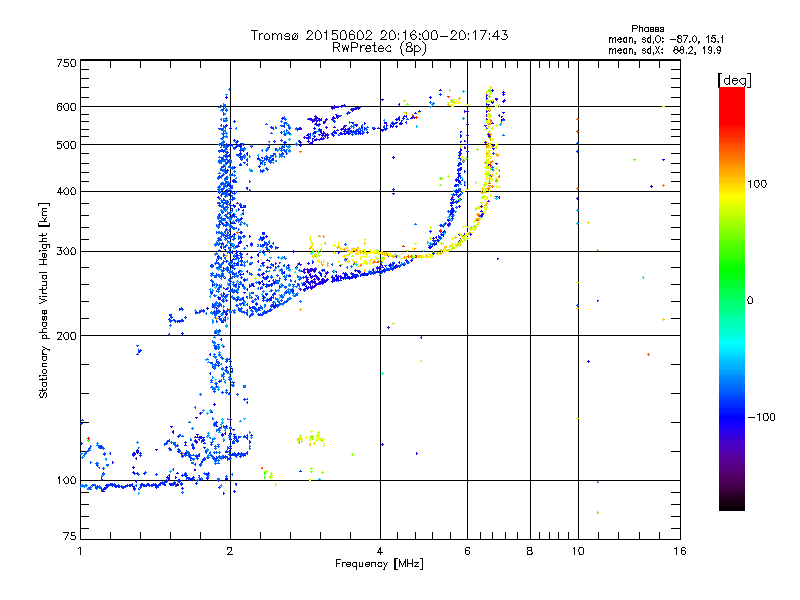Click the x-axis label '1'
This screenshot has height=600, width=800.
[x=80, y=551]
